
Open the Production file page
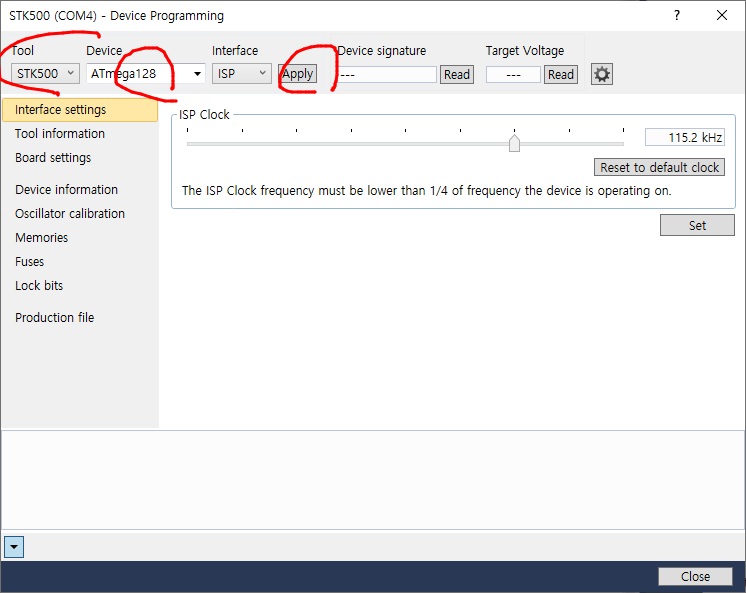55,317
